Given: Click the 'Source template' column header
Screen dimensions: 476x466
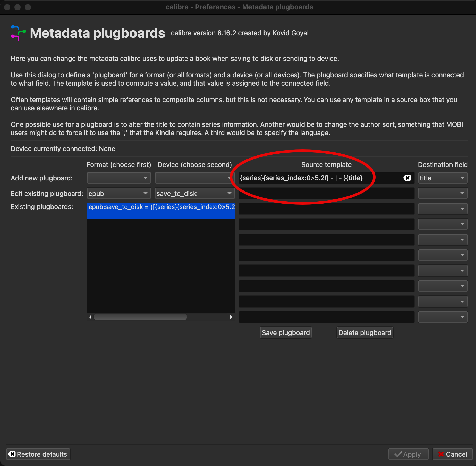Looking at the screenshot, I should pos(326,165).
